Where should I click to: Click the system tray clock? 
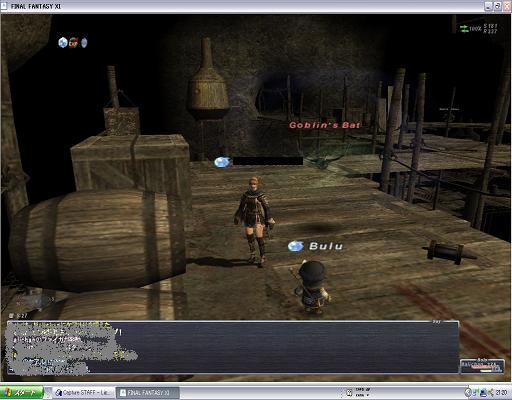[x=501, y=393]
